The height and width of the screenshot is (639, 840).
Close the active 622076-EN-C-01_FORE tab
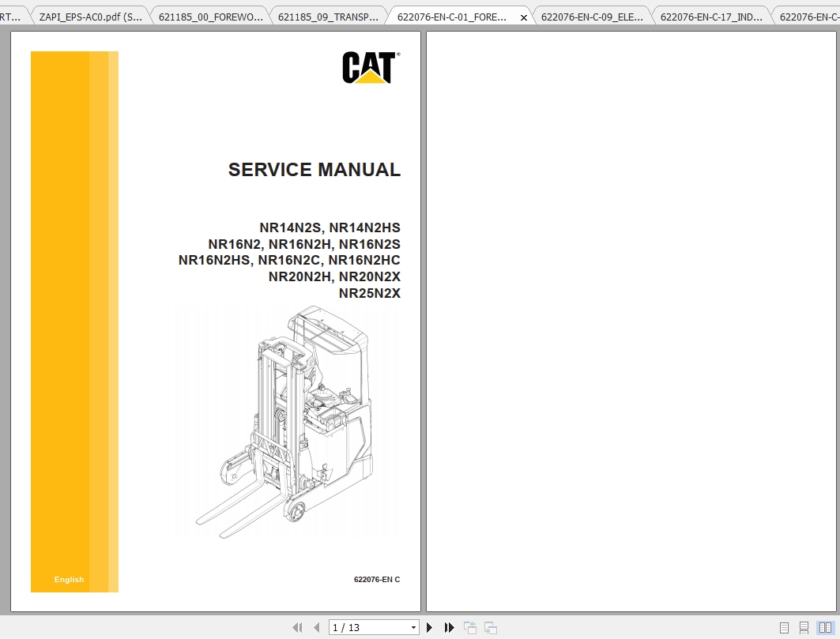pos(524,15)
